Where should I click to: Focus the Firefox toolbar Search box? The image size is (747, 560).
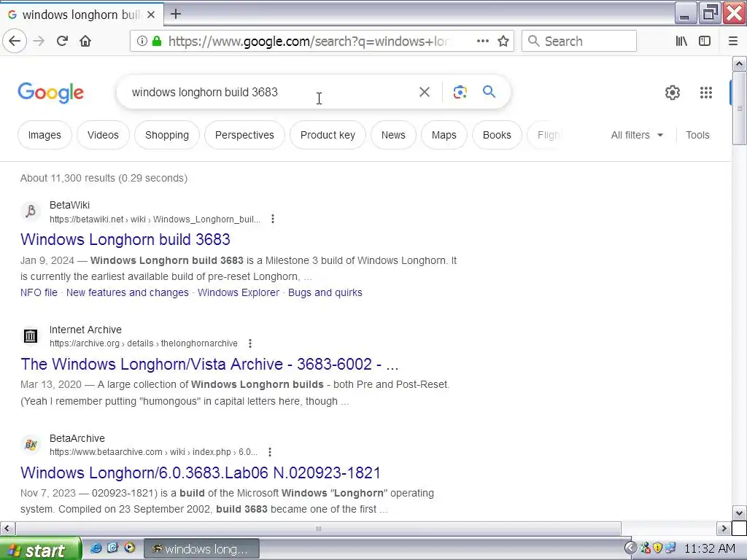pos(578,41)
